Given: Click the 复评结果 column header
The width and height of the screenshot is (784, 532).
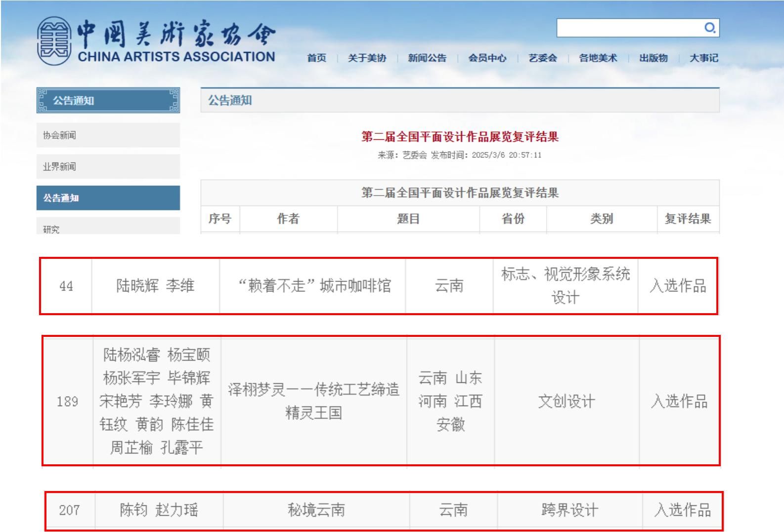Looking at the screenshot, I should pyautogui.click(x=688, y=219).
